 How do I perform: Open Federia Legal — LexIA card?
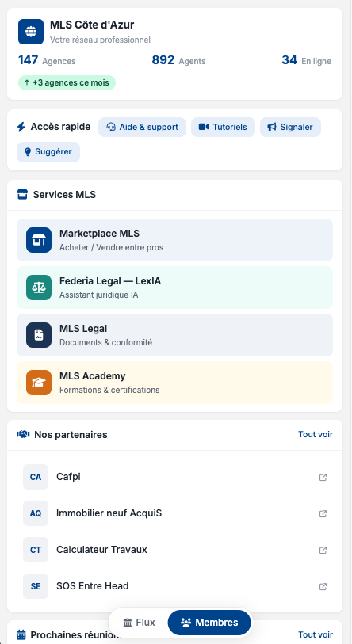pos(175,288)
